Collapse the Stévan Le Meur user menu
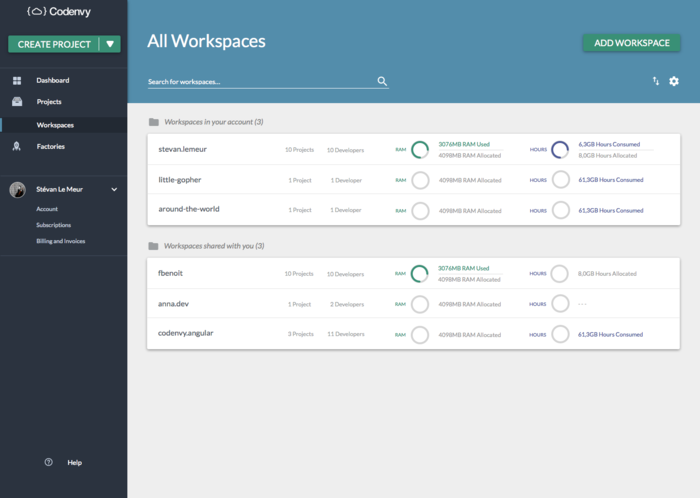The width and height of the screenshot is (700, 498). [x=114, y=189]
